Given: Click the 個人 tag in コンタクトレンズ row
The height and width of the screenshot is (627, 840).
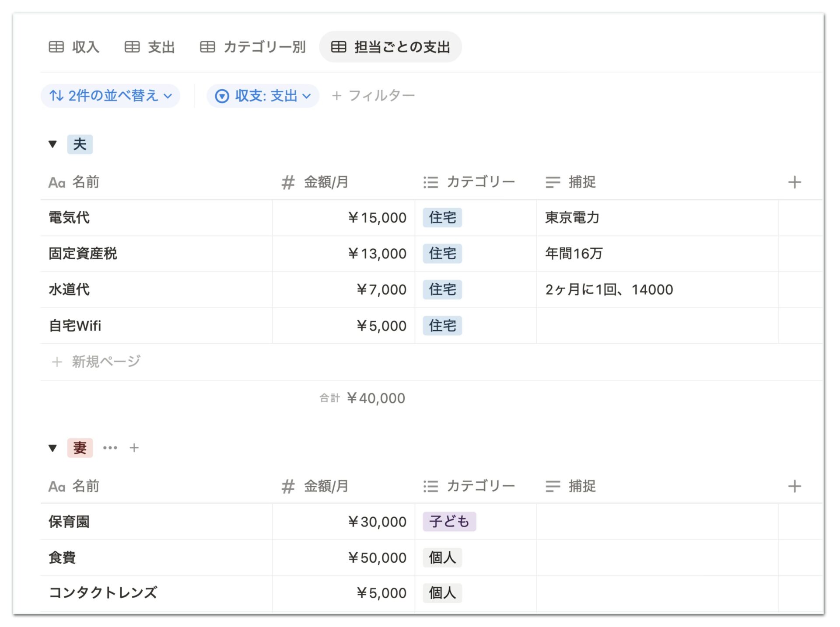Looking at the screenshot, I should coord(442,593).
